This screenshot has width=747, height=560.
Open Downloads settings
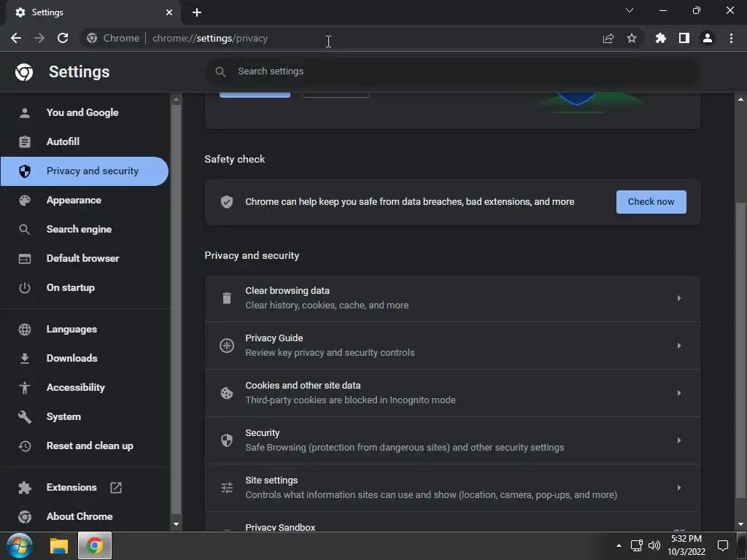click(85, 358)
